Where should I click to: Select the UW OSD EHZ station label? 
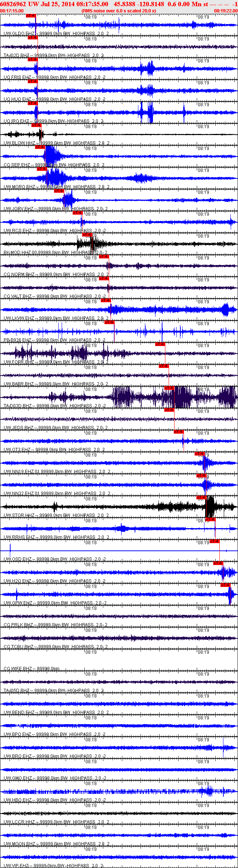point(18,559)
